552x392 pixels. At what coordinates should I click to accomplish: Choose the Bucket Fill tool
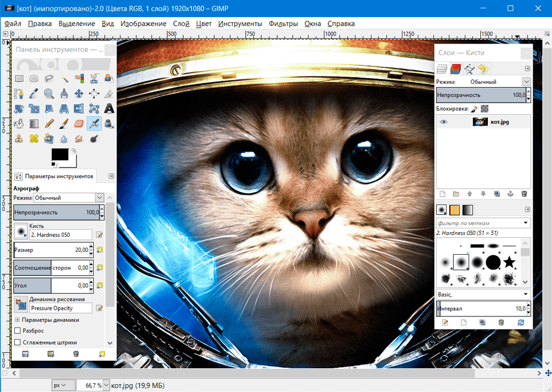(x=19, y=123)
